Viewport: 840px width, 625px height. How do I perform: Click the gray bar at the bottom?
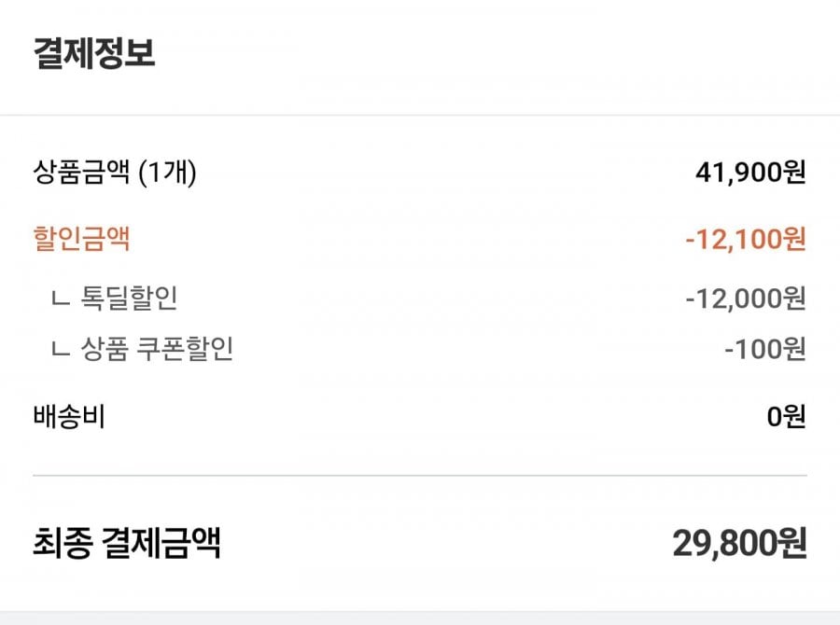(x=420, y=618)
